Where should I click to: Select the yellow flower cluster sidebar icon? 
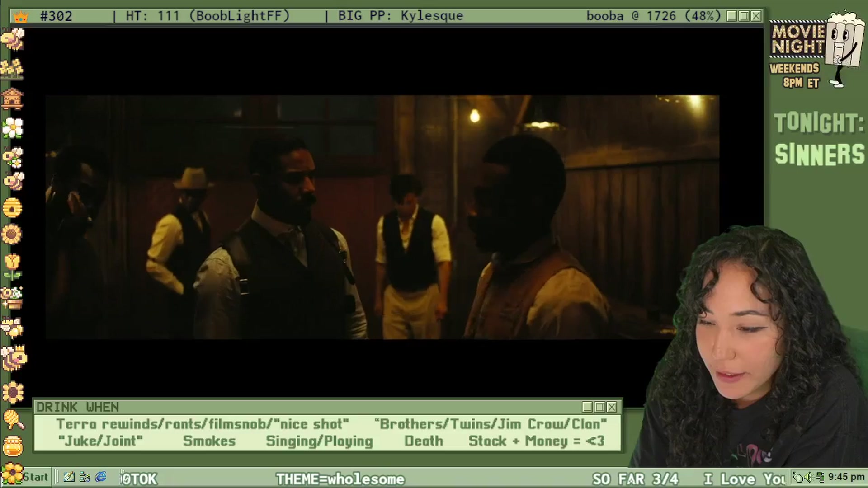coord(12,69)
